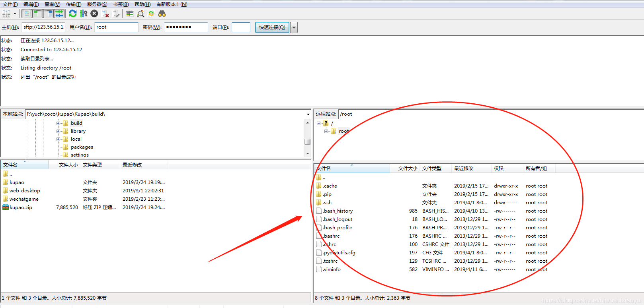This screenshot has width=644, height=308.
Task: Open the local site path dropdown
Action: [x=308, y=114]
